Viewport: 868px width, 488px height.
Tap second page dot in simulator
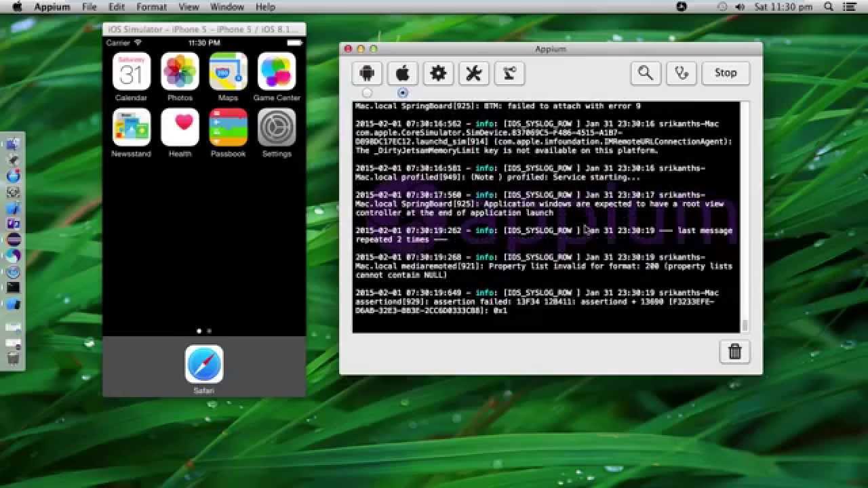pyautogui.click(x=209, y=331)
